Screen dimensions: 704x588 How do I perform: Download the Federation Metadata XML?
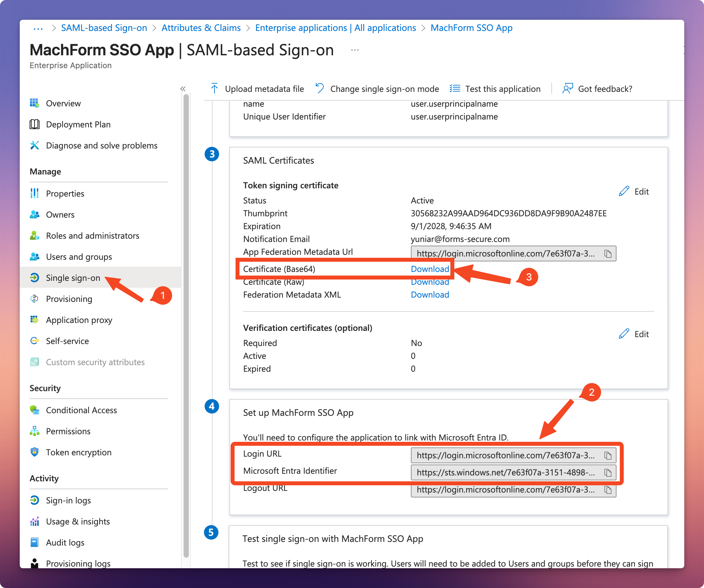[x=430, y=295]
